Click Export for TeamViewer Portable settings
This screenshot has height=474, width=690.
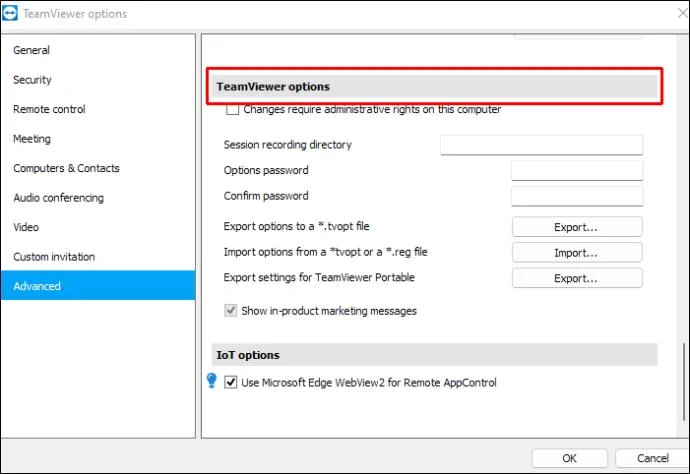click(x=577, y=278)
